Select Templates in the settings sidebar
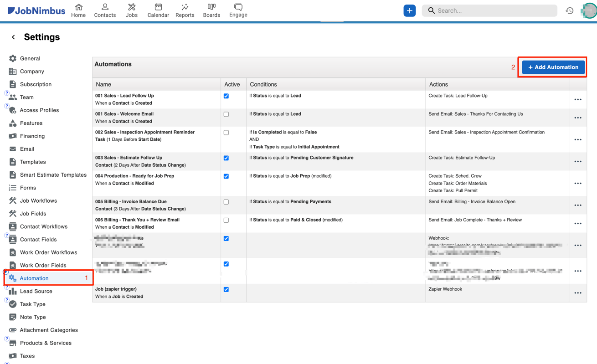The image size is (597, 364). [x=33, y=162]
